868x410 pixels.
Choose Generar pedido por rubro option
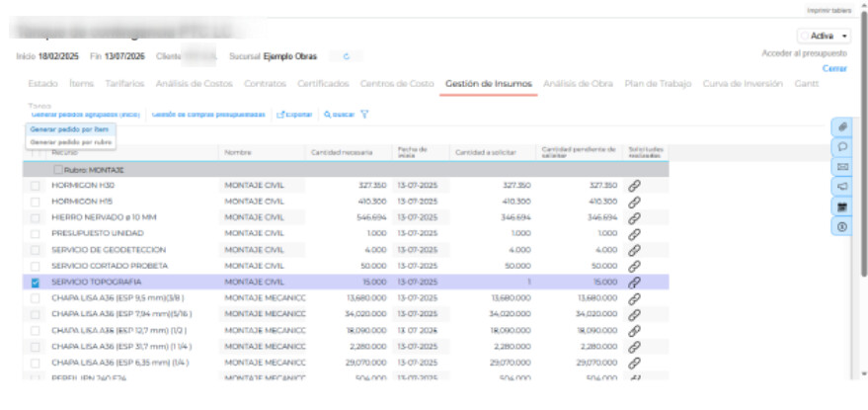[70, 142]
